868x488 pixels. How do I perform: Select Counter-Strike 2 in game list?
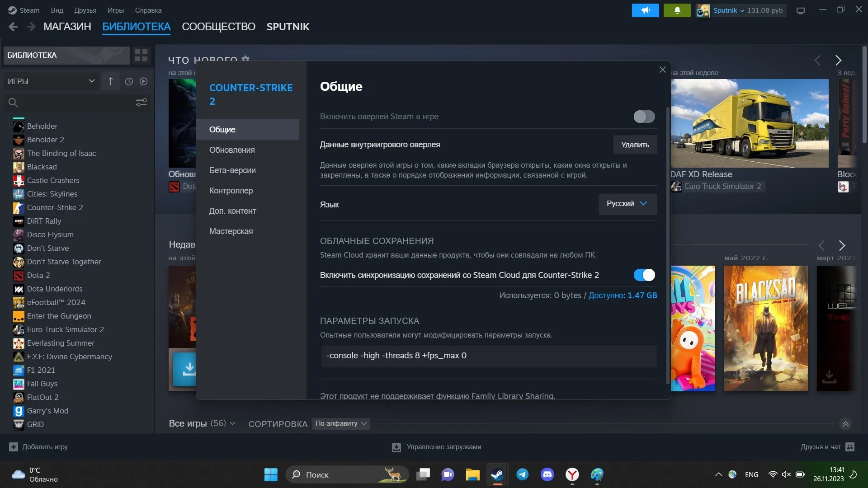[55, 207]
